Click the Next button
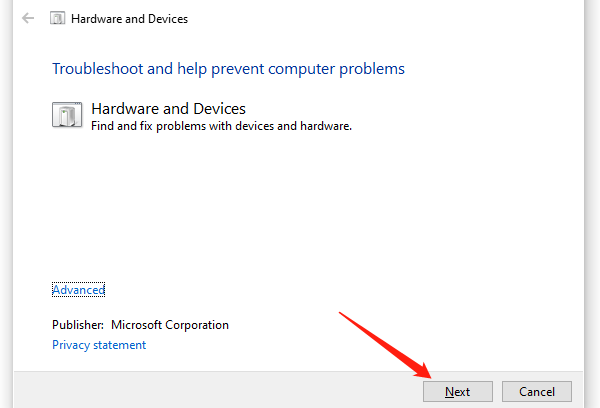600x408 pixels. point(458,391)
